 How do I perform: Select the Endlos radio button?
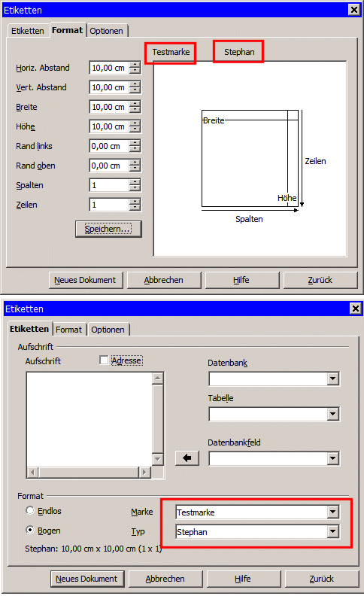pos(30,510)
